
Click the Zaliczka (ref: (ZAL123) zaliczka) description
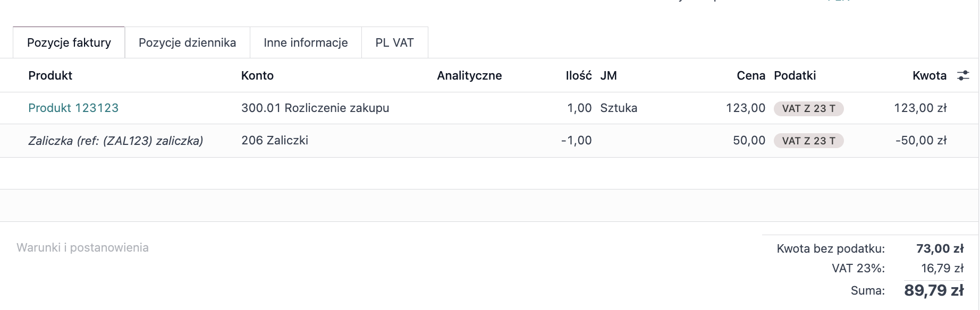pyautogui.click(x=116, y=141)
